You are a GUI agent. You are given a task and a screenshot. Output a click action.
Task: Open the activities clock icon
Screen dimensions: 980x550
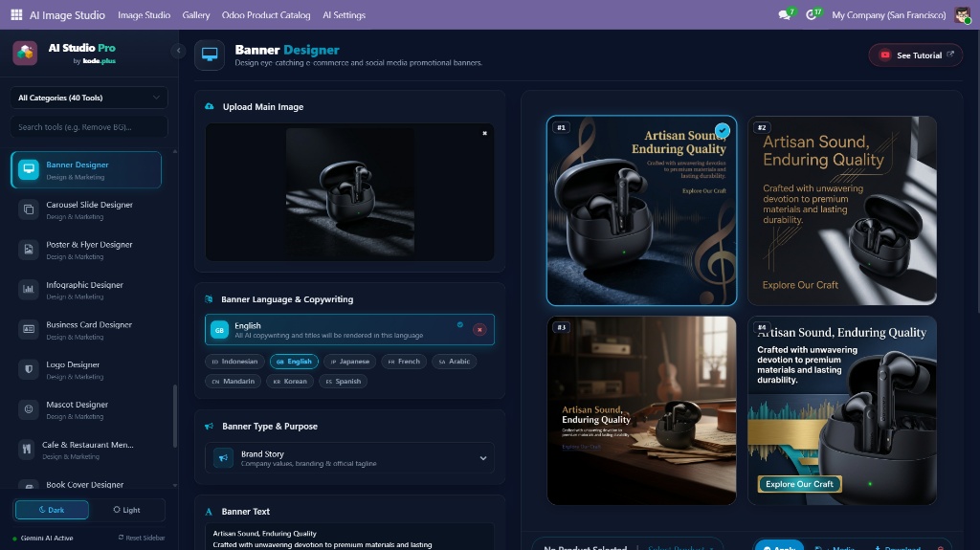(x=812, y=14)
